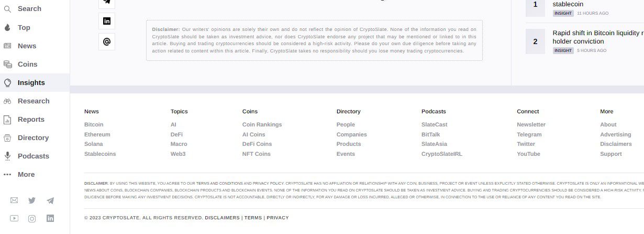The width and height of the screenshot is (644, 234).
Task: Expand the More menu in sidebar
Action: [26, 174]
